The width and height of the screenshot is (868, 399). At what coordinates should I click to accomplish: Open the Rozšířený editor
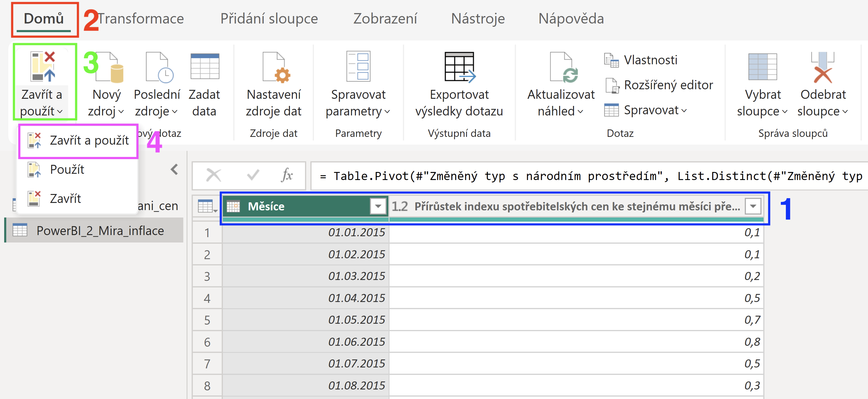(x=659, y=85)
